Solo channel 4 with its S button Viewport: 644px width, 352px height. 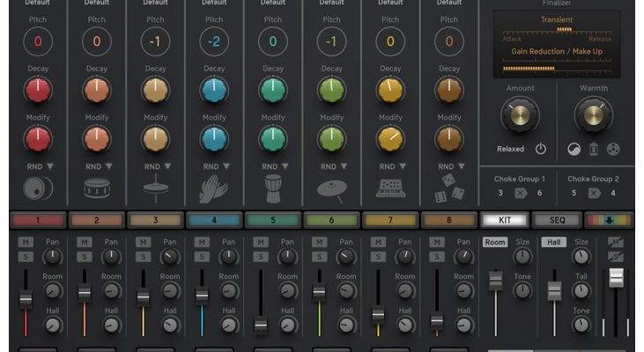tap(202, 257)
